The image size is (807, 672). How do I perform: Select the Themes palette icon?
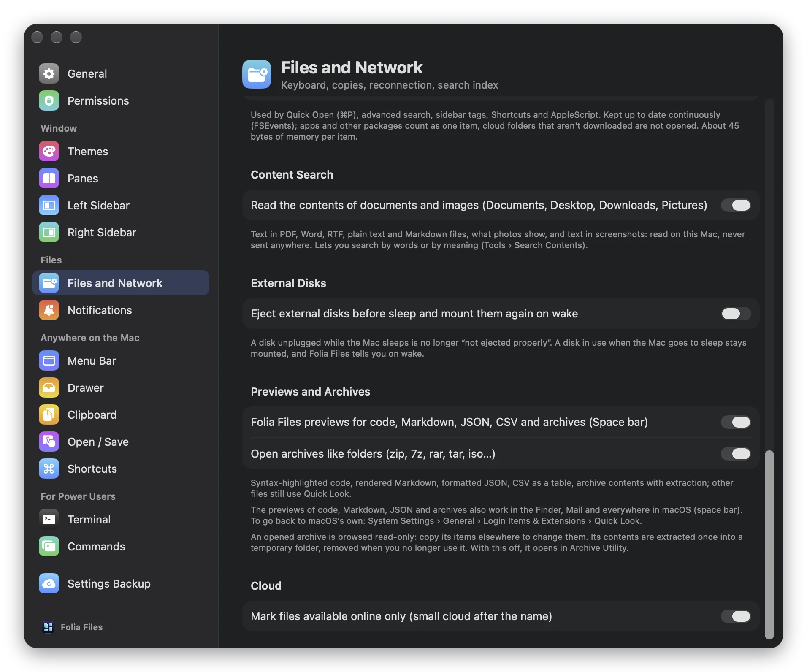click(x=49, y=152)
